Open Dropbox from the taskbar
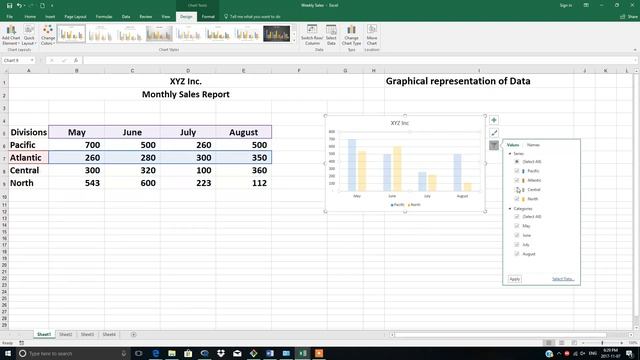640x360 pixels. [221, 353]
